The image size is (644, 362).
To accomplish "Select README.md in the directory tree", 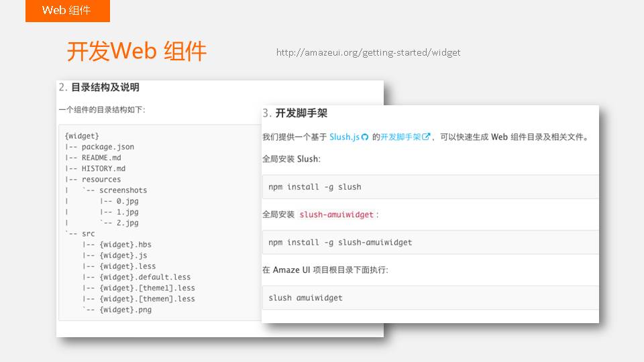I will tap(101, 158).
